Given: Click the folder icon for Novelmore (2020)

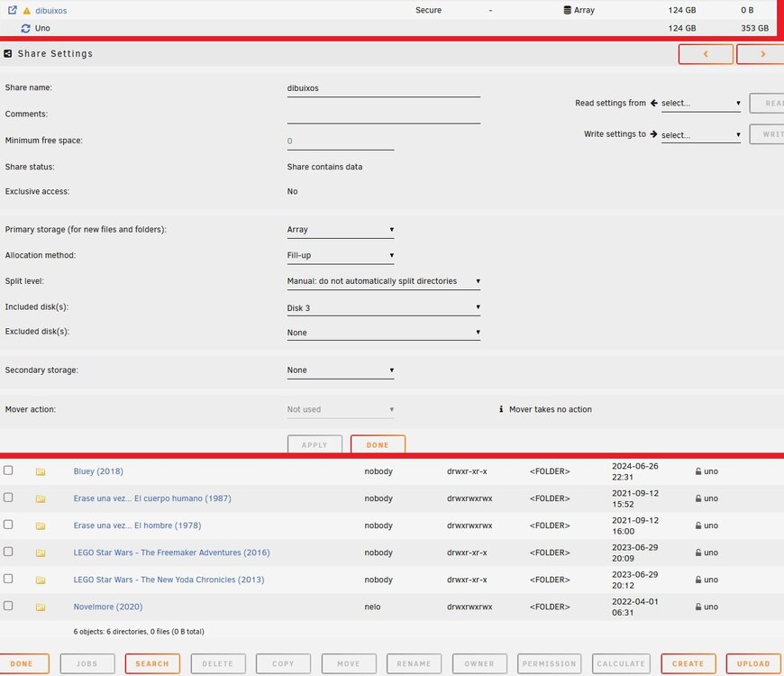Looking at the screenshot, I should (41, 607).
